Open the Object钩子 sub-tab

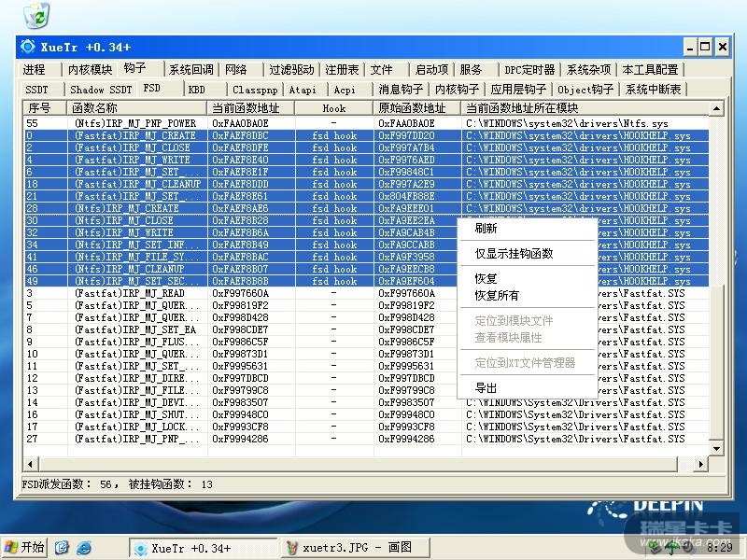point(585,90)
